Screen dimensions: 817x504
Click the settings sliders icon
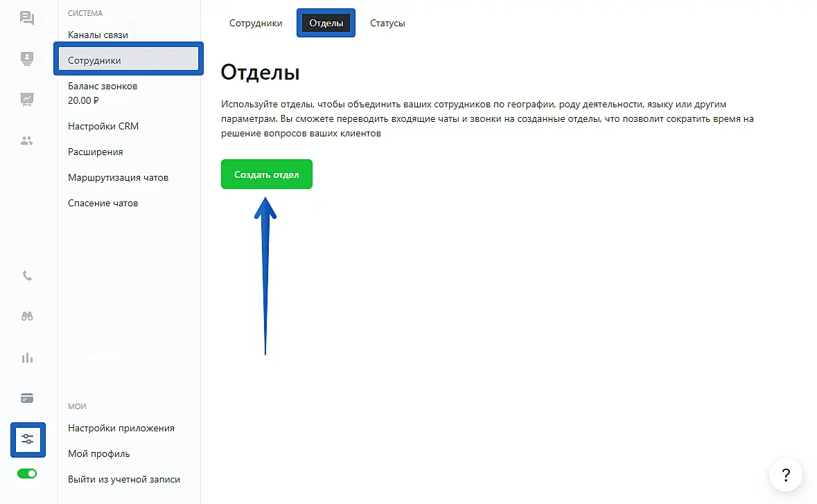click(28, 440)
